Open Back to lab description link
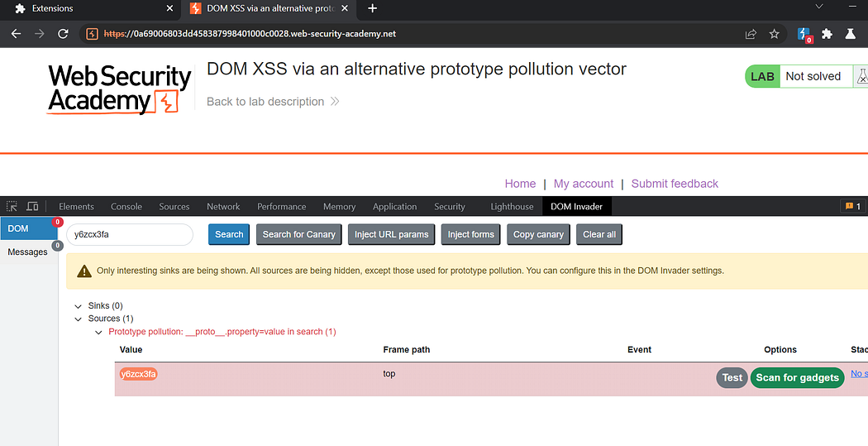Screen dimensions: 868x446 pos(273,102)
